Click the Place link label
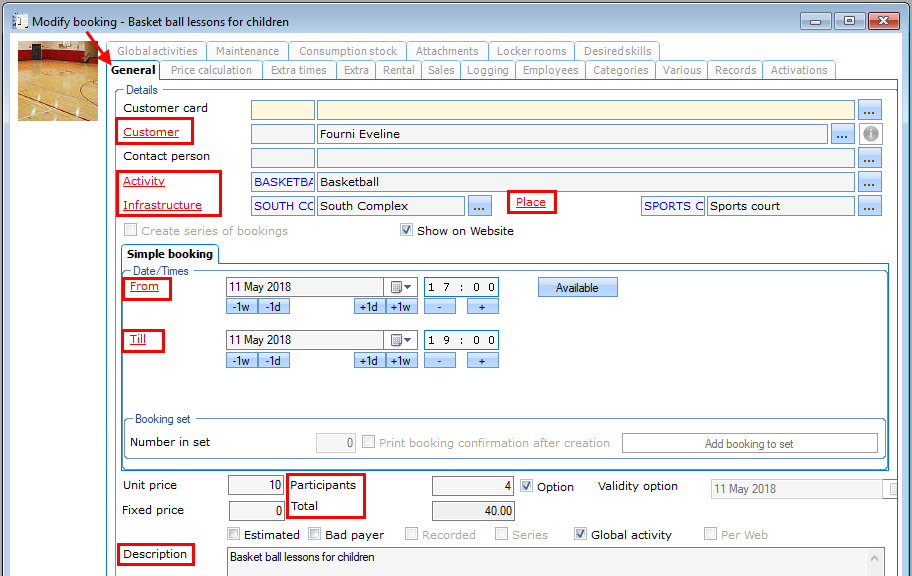This screenshot has width=912, height=576. point(530,202)
